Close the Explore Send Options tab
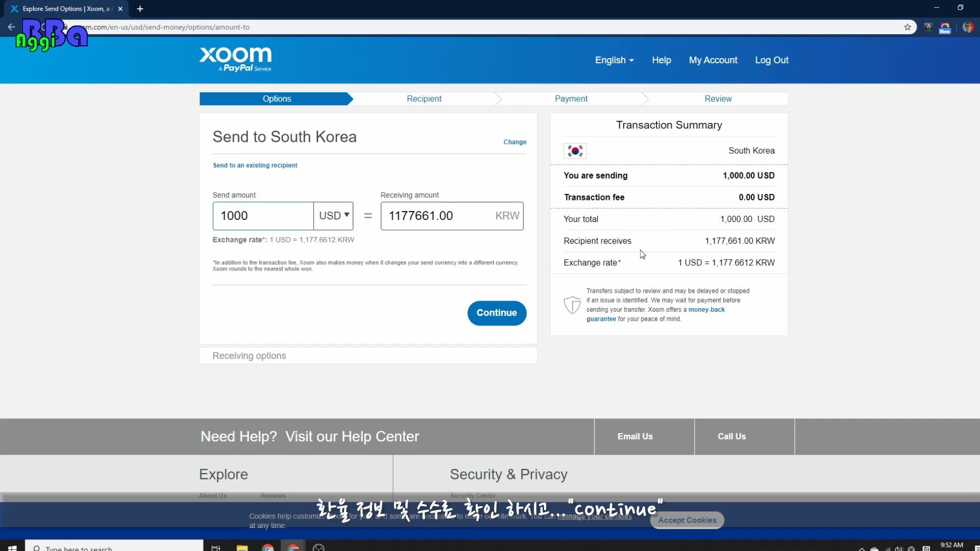This screenshot has height=551, width=980. click(x=120, y=9)
